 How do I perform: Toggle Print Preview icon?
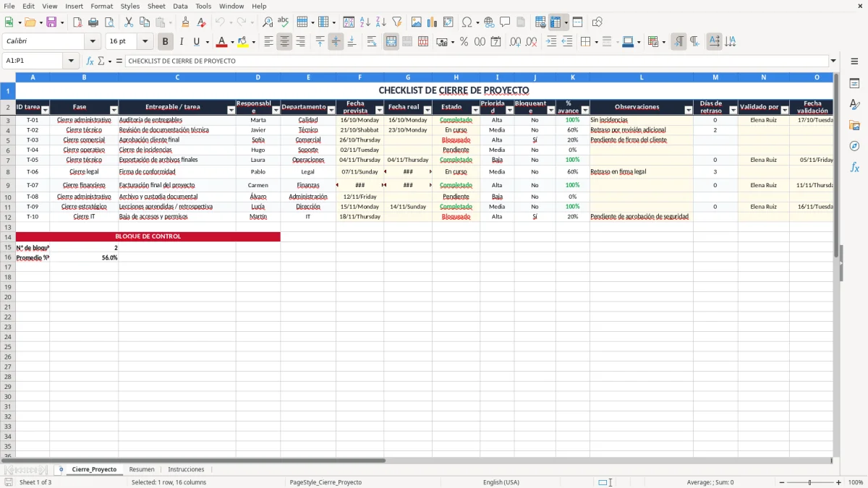click(109, 22)
